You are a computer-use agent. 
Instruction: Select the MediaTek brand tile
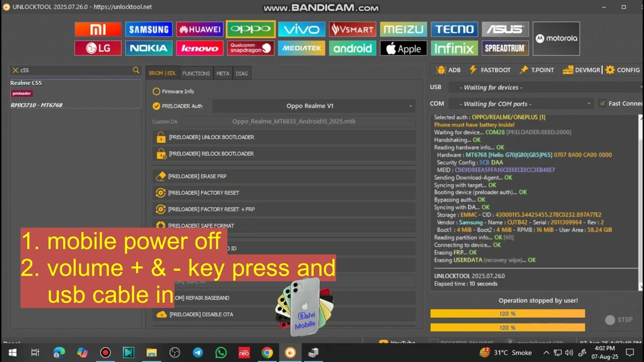[301, 48]
